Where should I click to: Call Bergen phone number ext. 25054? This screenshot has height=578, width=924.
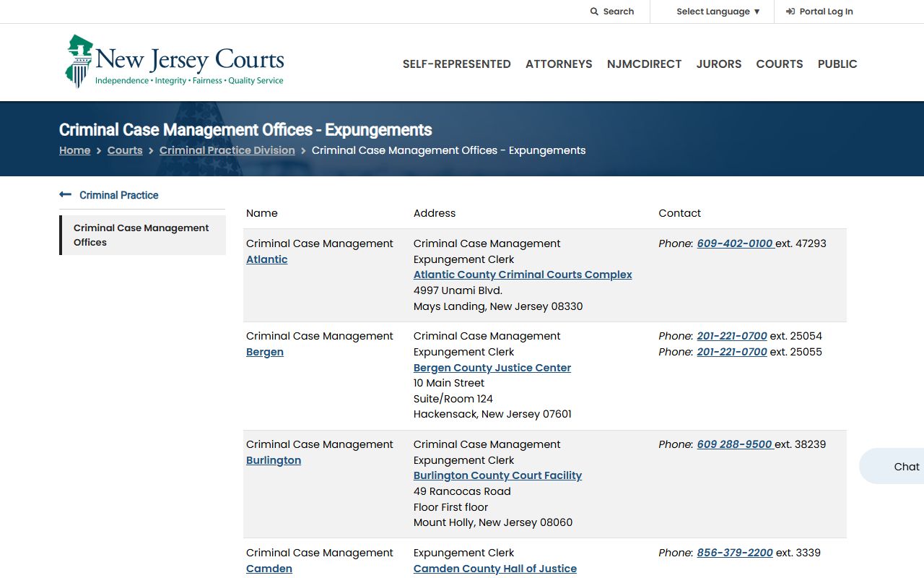(x=732, y=336)
